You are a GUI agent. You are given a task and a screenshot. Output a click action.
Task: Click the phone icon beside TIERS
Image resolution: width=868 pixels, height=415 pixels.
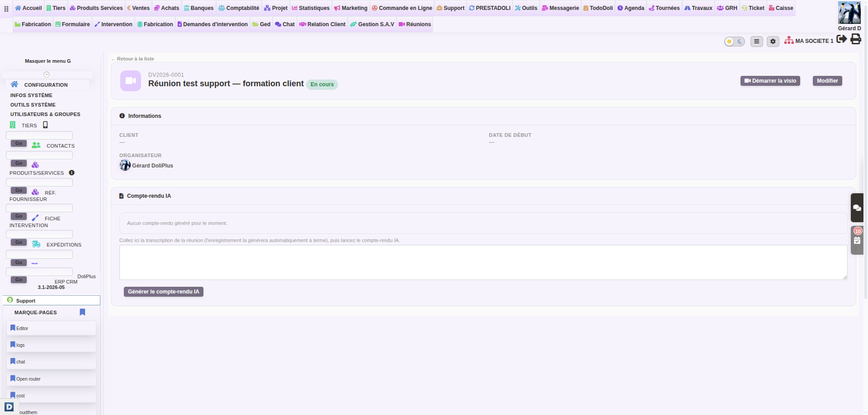pyautogui.click(x=45, y=125)
